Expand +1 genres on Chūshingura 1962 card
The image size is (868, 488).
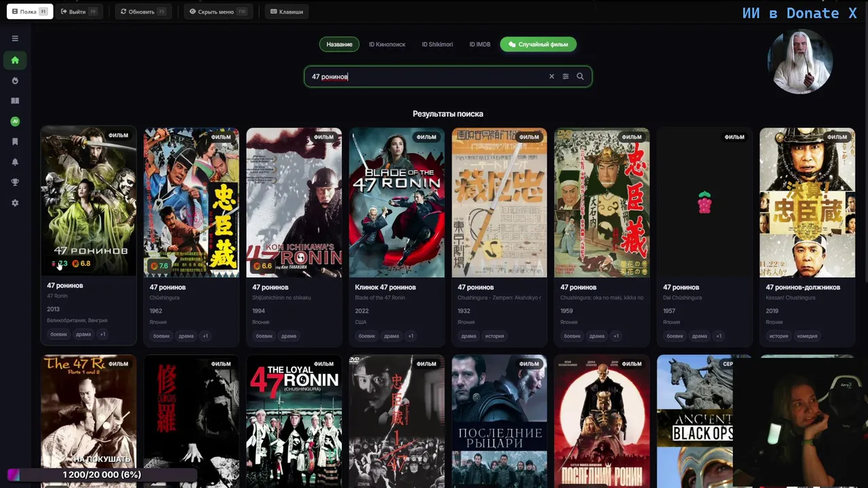(x=205, y=336)
